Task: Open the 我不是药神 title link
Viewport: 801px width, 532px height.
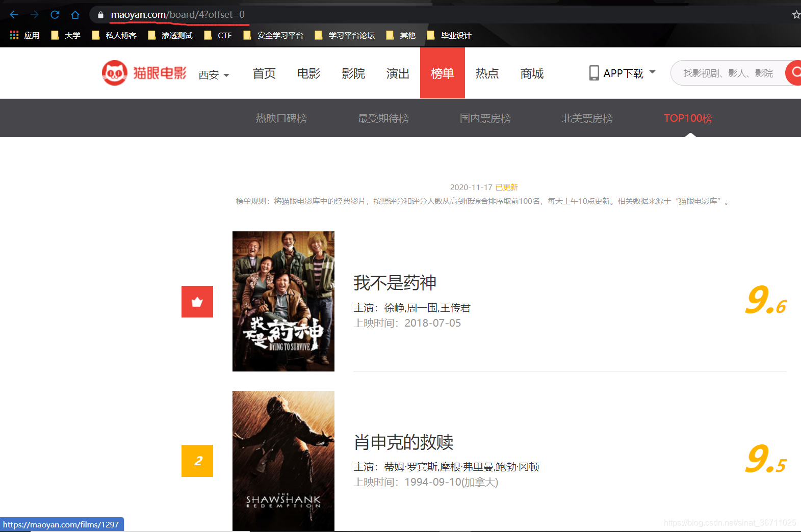Action: coord(395,283)
